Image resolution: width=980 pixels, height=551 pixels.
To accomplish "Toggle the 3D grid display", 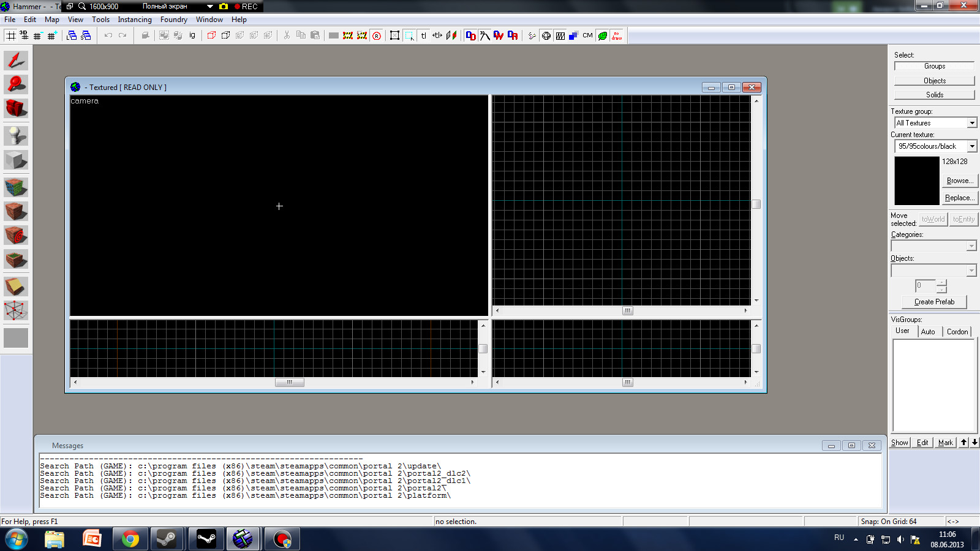I will [x=24, y=36].
